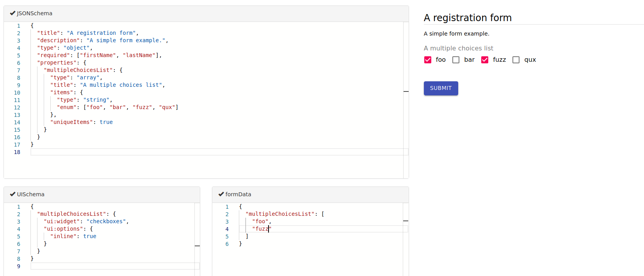Image resolution: width=644 pixels, height=276 pixels.
Task: Click the JSONSchema panel header
Action: click(206, 14)
